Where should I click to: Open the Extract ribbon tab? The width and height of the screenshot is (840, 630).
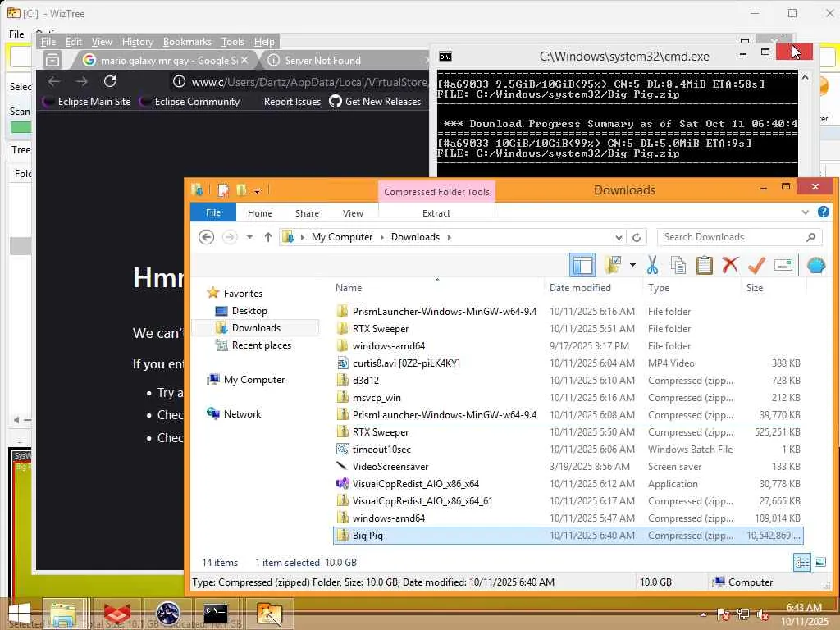click(x=436, y=213)
